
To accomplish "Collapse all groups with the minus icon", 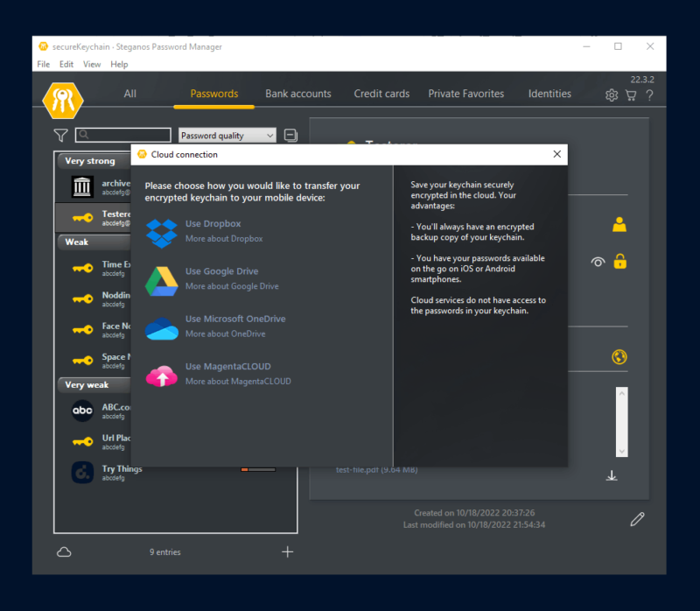I will tap(290, 135).
